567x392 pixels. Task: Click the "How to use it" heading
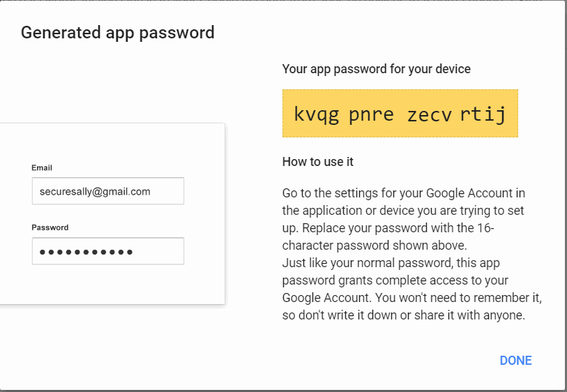[317, 162]
